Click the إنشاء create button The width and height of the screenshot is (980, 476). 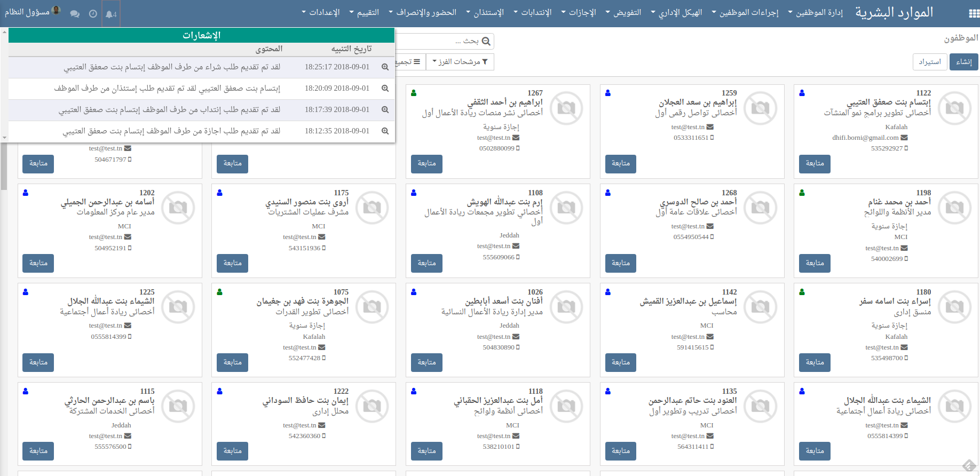[963, 62]
